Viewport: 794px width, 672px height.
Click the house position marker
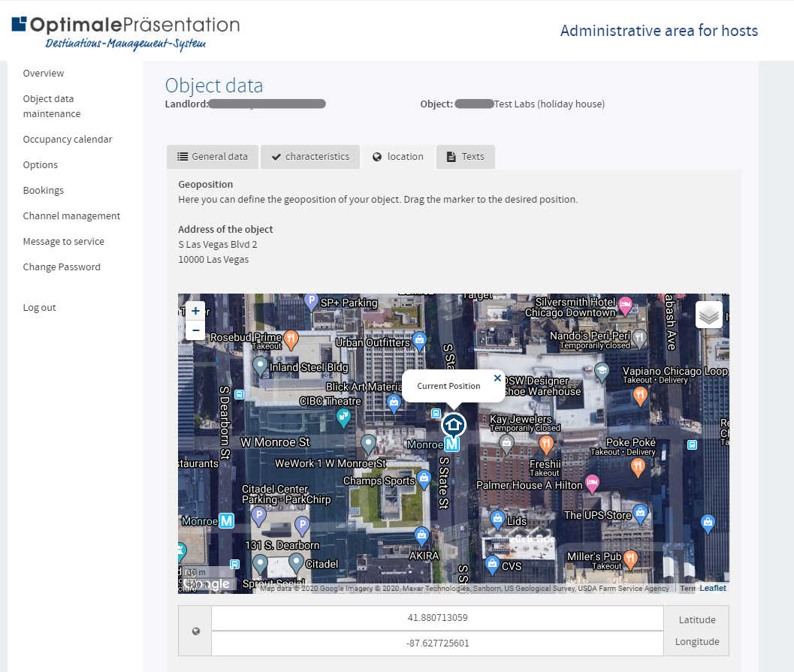(x=453, y=424)
